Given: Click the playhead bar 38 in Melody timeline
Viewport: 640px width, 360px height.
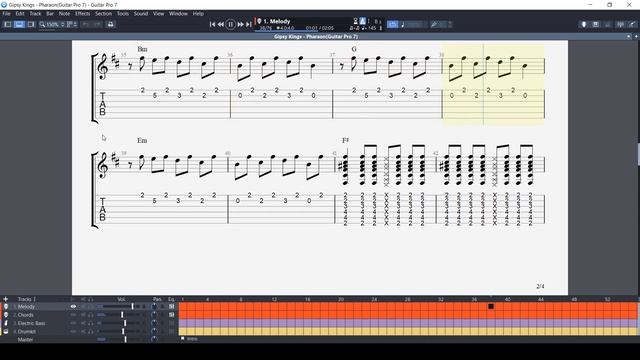Looking at the screenshot, I should pyautogui.click(x=491, y=307).
